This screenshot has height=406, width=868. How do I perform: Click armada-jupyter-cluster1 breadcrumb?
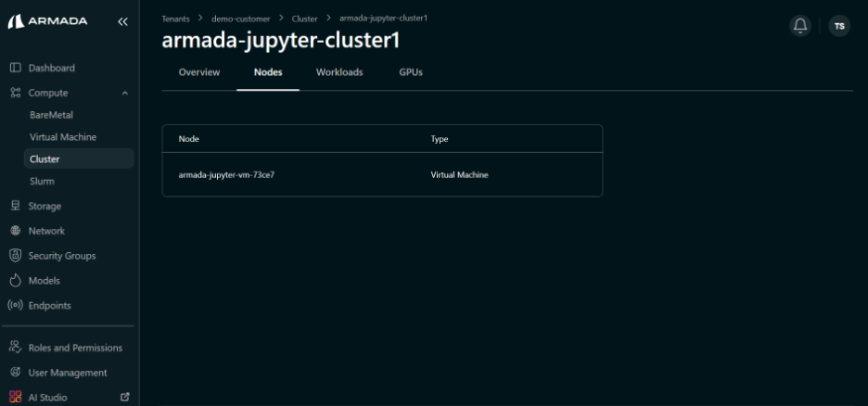click(384, 18)
